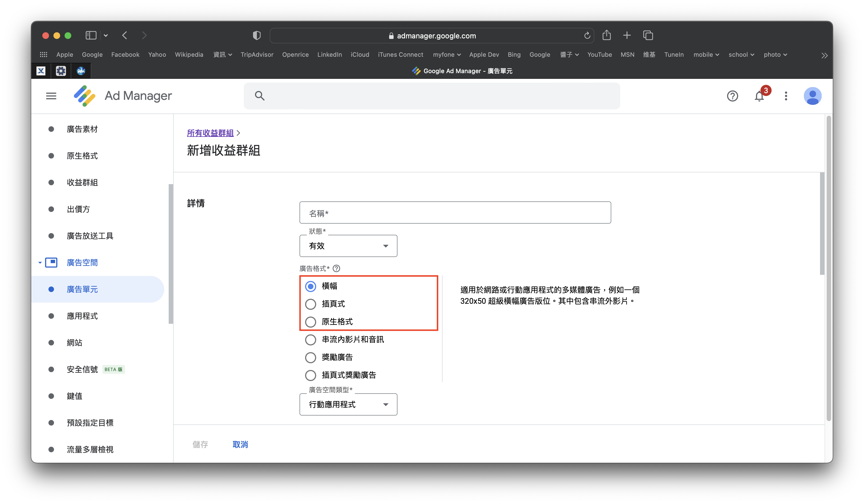Screen dimensions: 864x504
Task: Click the 所有收益群組 breadcrumb link
Action: [210, 133]
